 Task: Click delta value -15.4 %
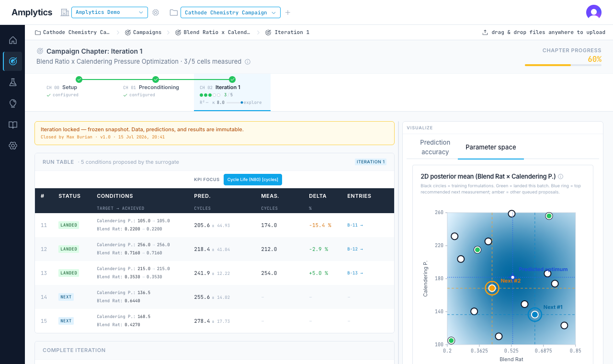pos(320,225)
